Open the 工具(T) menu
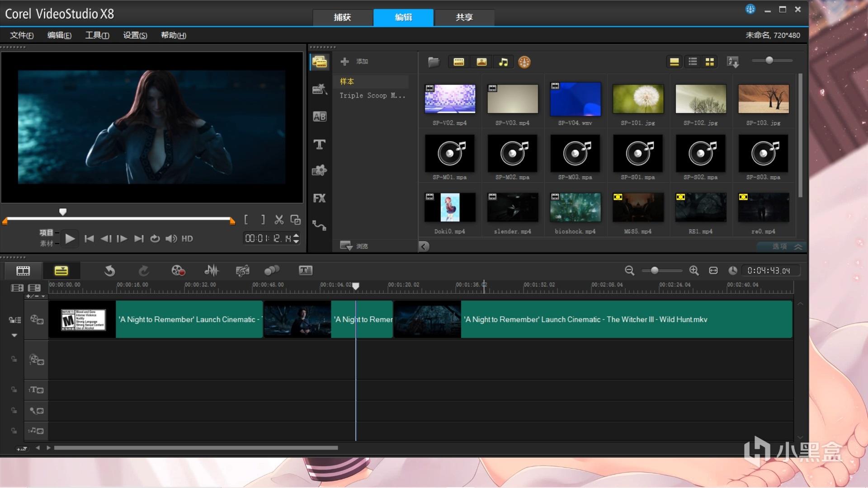 coord(97,35)
